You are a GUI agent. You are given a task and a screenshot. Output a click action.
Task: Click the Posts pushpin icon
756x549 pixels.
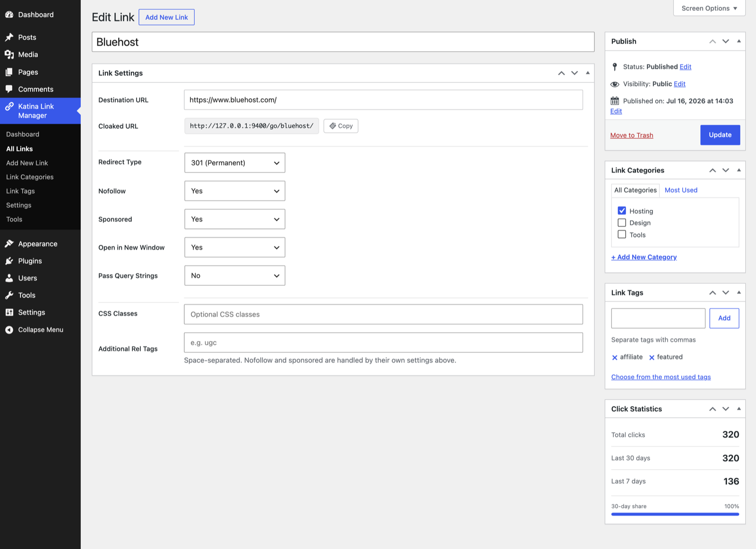9,37
